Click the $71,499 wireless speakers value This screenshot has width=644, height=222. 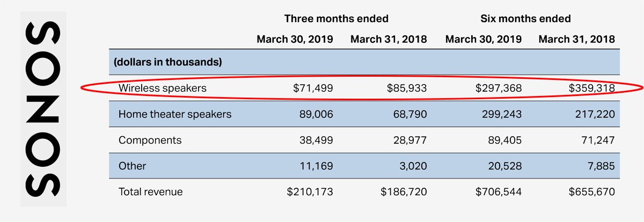313,88
